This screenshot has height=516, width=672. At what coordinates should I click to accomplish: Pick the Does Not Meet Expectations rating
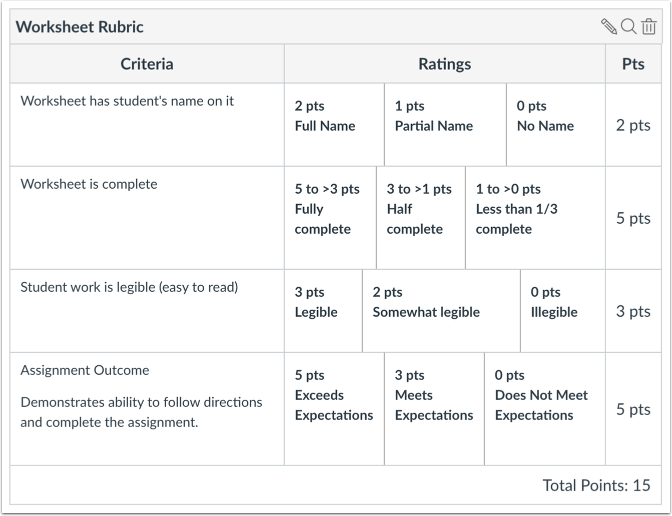pyautogui.click(x=545, y=409)
